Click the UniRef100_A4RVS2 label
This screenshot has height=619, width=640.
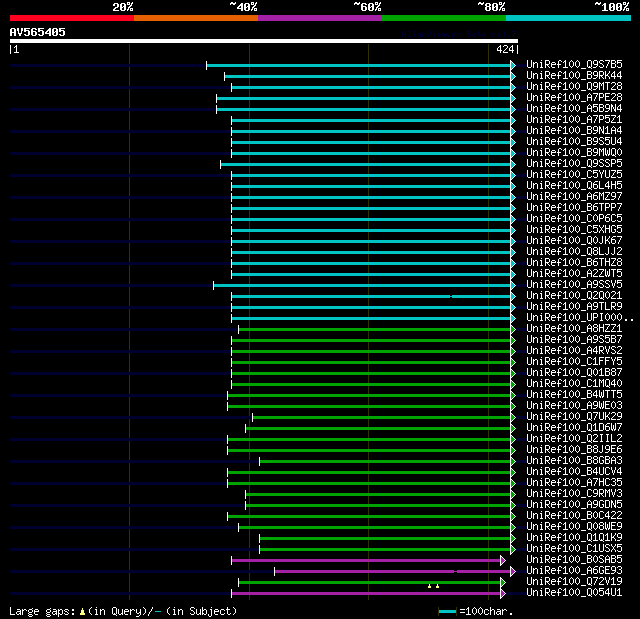coord(574,351)
